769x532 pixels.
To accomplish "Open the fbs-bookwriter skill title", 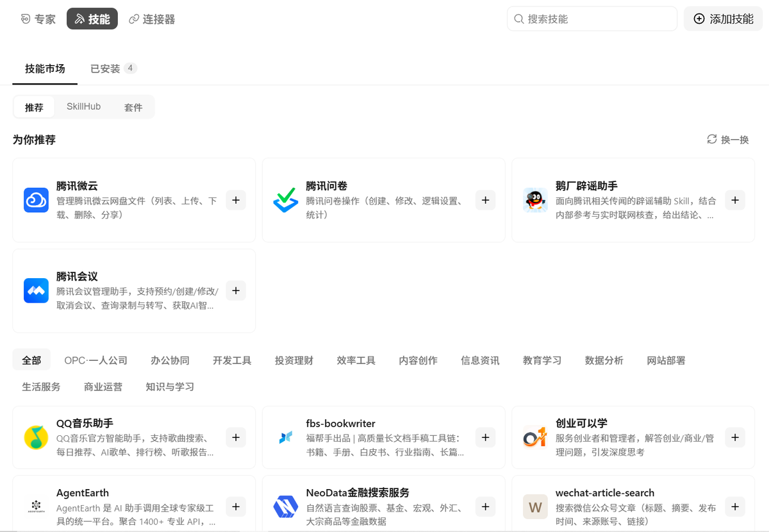I will [340, 423].
